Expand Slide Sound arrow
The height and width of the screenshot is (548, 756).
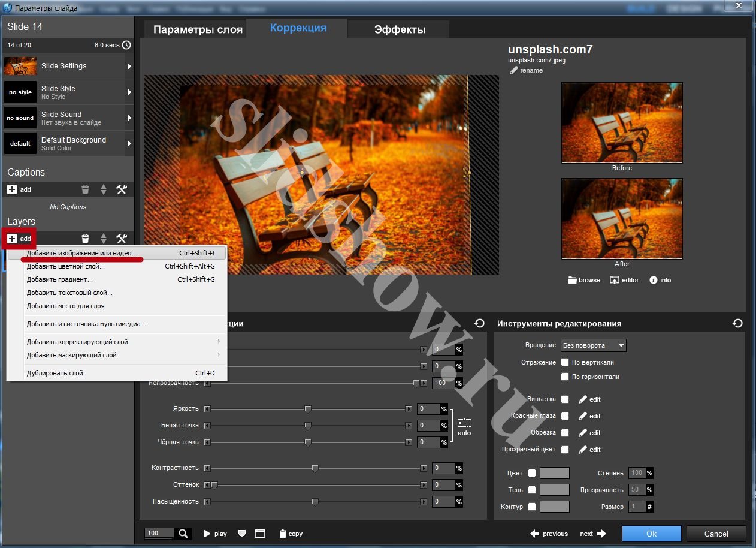click(x=129, y=118)
